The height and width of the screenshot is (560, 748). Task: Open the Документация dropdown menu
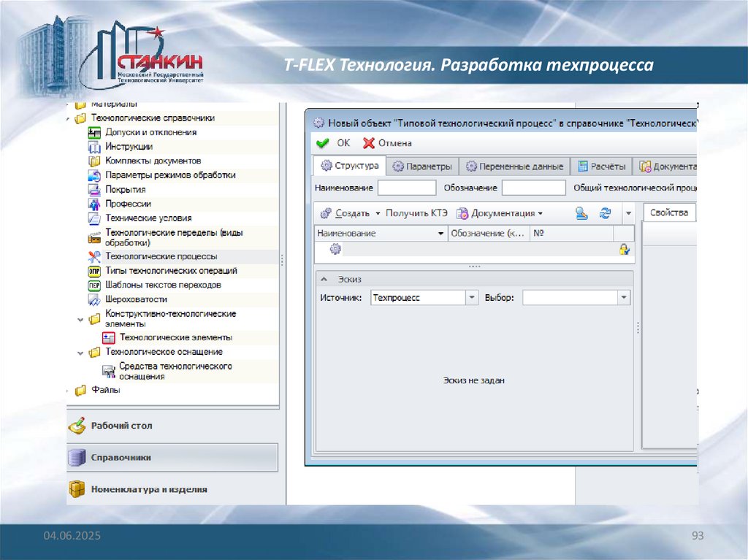pos(540,213)
